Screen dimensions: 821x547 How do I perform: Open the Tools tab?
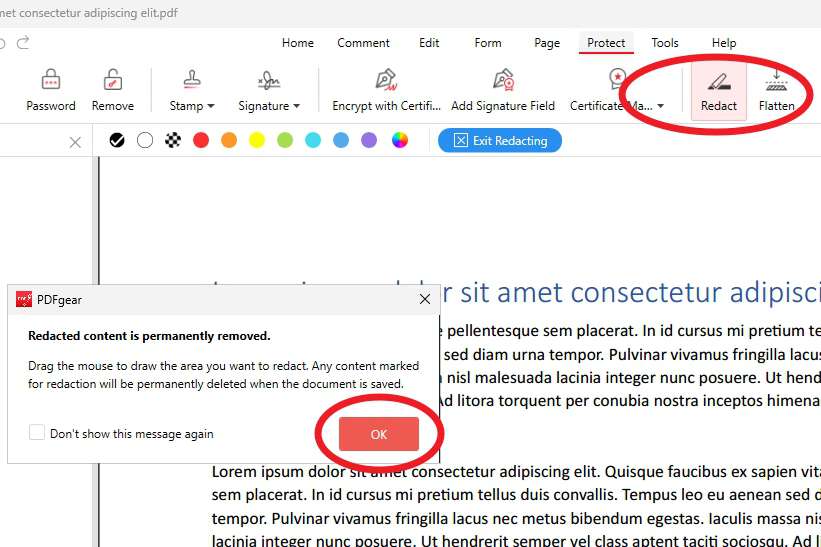coord(664,43)
